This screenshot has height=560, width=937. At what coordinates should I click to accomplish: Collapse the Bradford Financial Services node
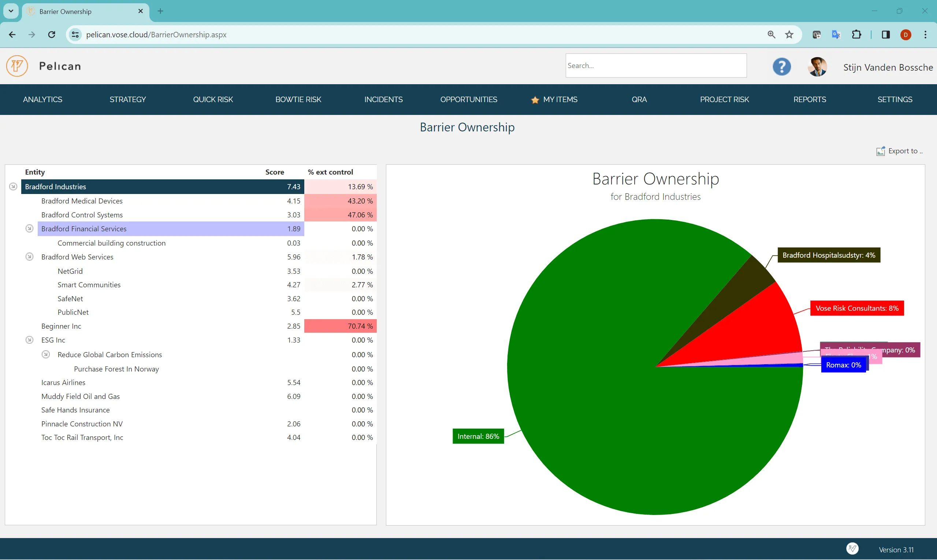(29, 229)
